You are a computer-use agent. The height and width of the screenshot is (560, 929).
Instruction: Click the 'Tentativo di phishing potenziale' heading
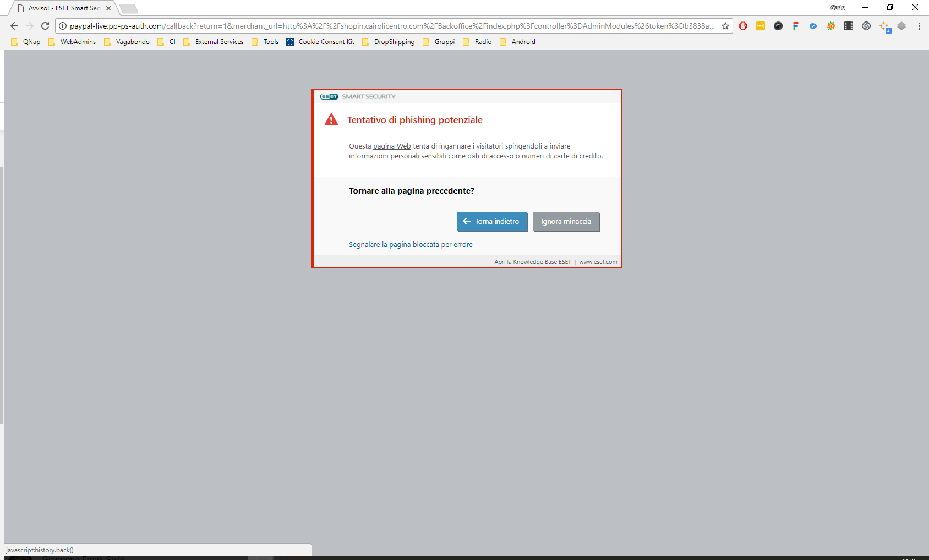coord(415,120)
